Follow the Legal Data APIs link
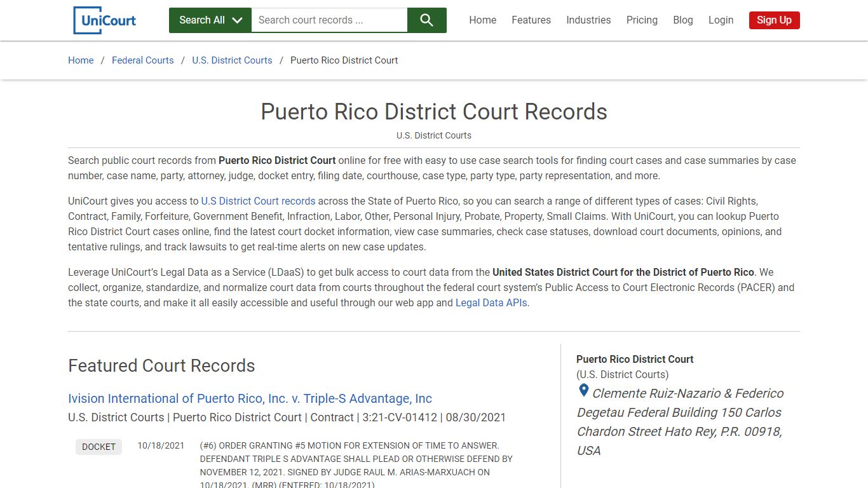The width and height of the screenshot is (868, 488). click(491, 303)
